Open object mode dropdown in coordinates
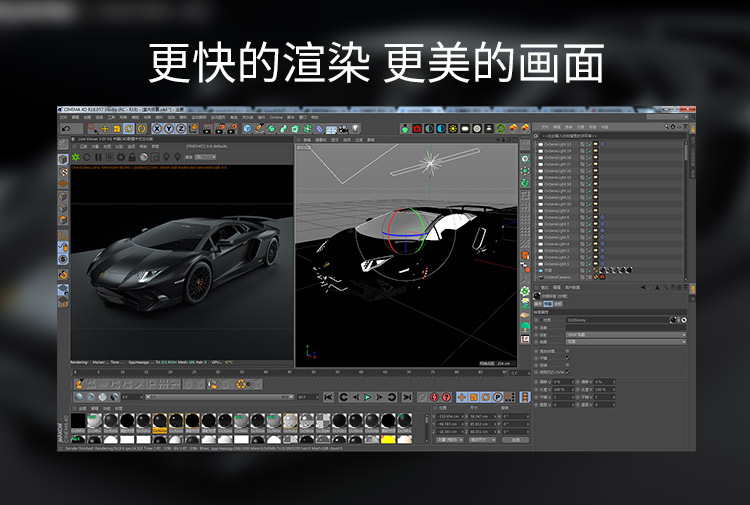 [x=449, y=439]
